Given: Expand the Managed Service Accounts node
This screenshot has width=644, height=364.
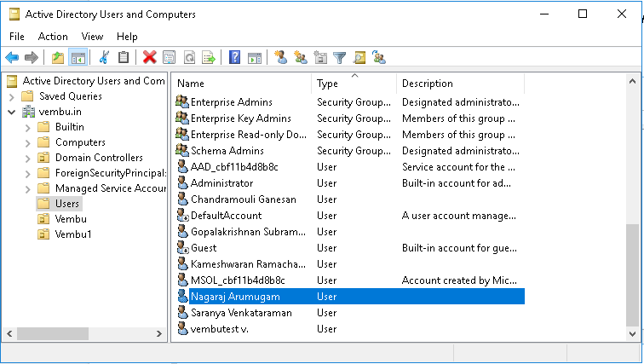Looking at the screenshot, I should pos(27,189).
